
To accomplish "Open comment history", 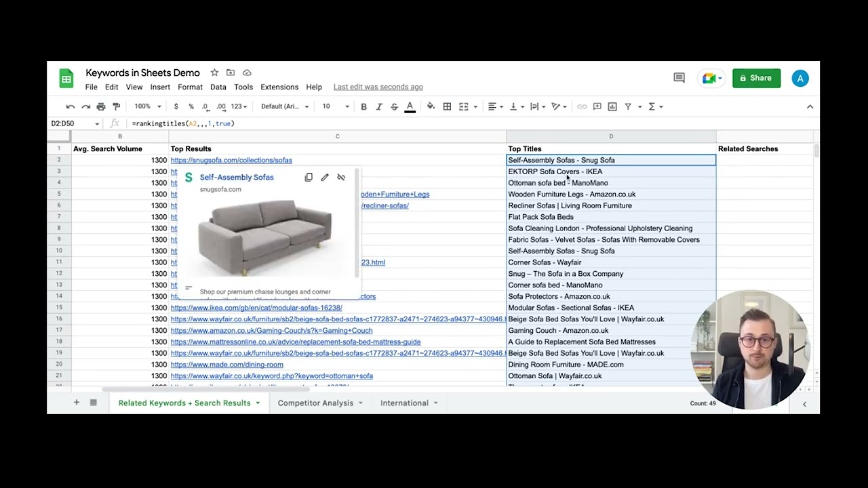I will 679,78.
